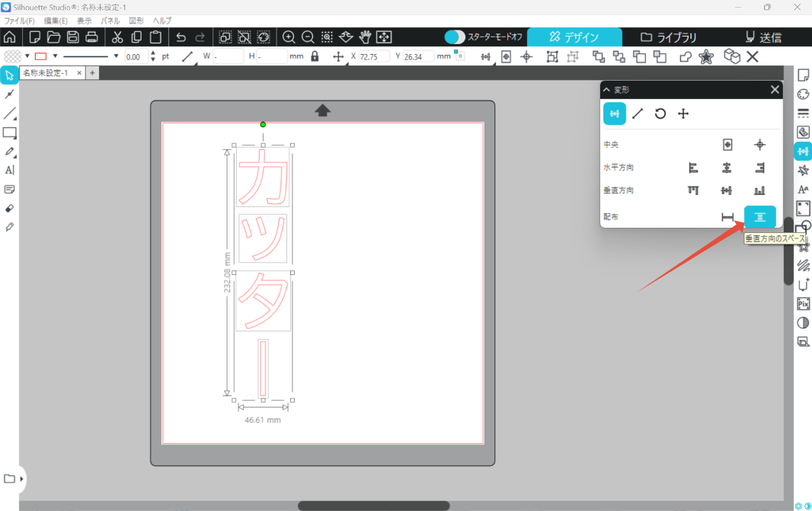
Task: Align selection to left edge
Action: tap(693, 168)
